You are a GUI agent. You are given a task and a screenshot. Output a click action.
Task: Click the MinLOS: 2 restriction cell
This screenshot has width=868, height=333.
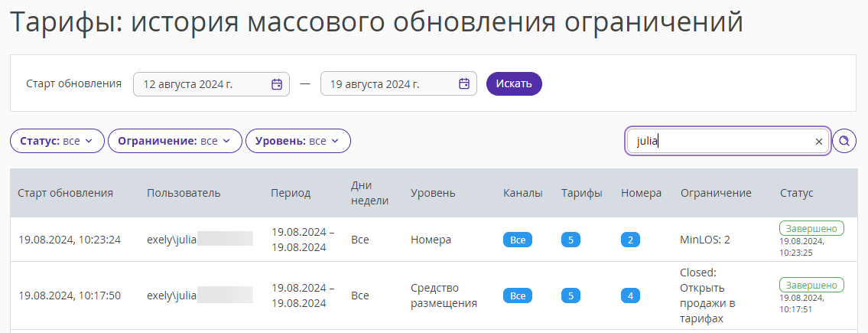click(704, 240)
